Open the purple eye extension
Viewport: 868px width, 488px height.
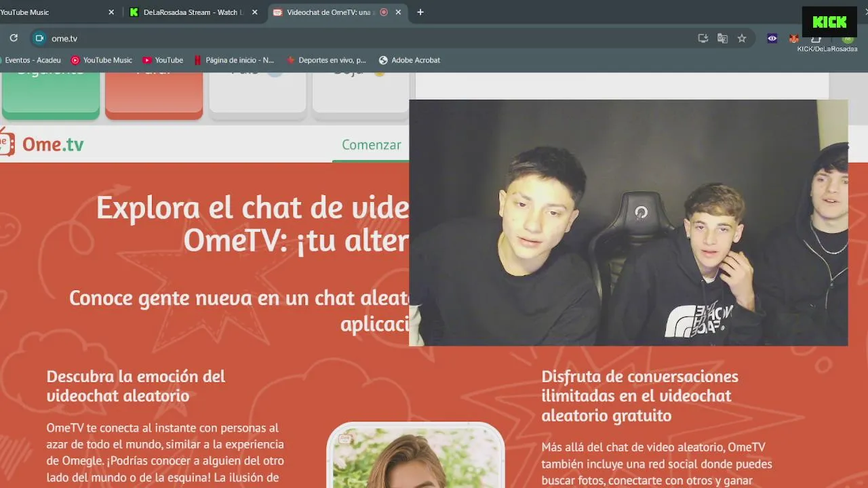772,39
